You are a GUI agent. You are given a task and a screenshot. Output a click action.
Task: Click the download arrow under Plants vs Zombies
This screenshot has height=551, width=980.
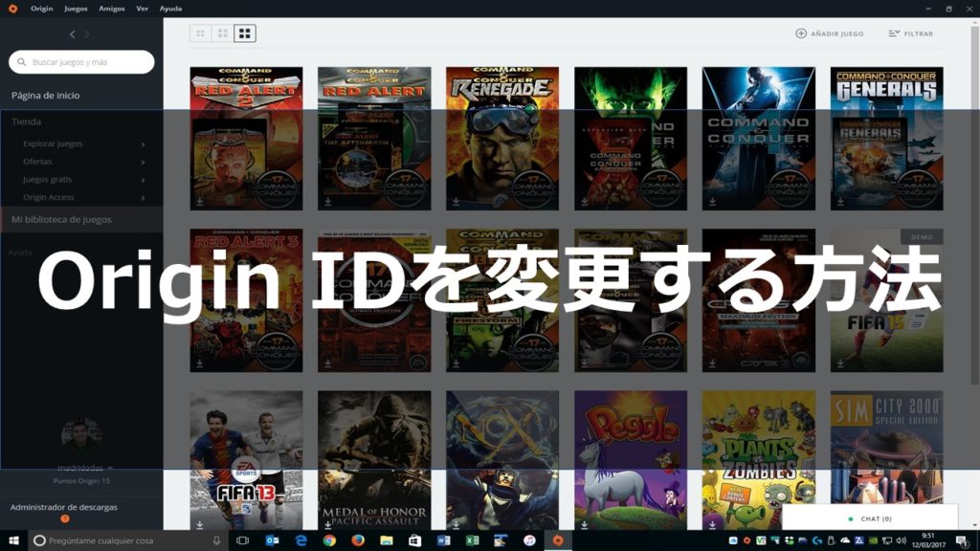pos(710,523)
